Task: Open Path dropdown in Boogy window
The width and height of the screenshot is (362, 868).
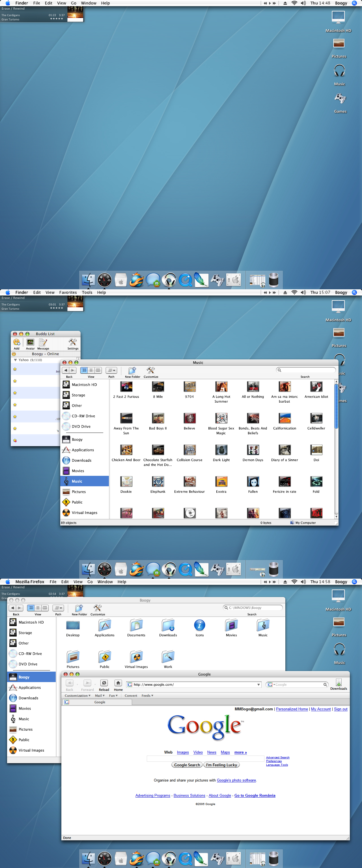Action: pos(58,608)
